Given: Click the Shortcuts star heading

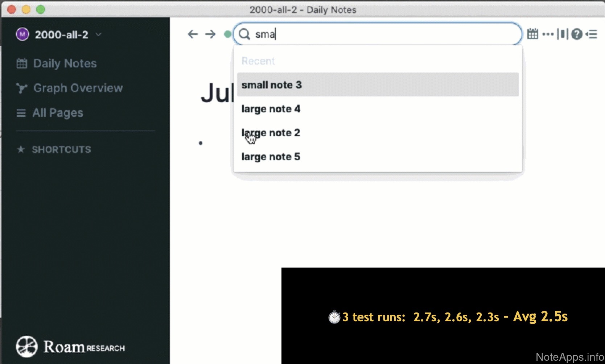Looking at the screenshot, I should point(54,149).
